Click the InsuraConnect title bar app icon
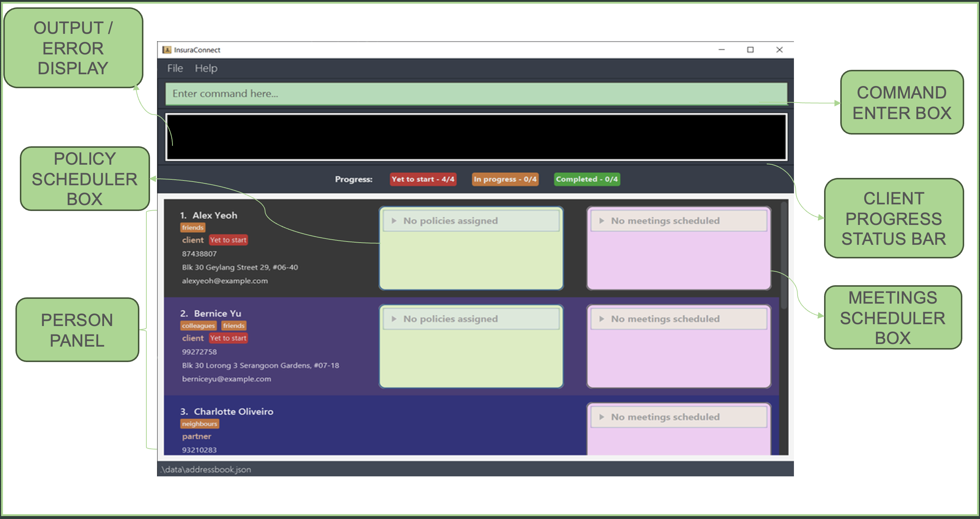The height and width of the screenshot is (519, 980). click(167, 50)
